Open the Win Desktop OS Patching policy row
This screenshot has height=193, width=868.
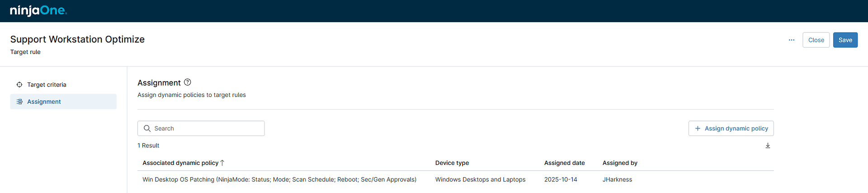[279, 179]
